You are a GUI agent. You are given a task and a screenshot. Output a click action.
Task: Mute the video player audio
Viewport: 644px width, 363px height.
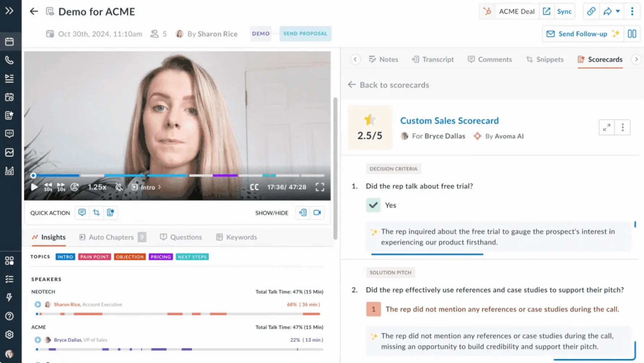click(119, 187)
